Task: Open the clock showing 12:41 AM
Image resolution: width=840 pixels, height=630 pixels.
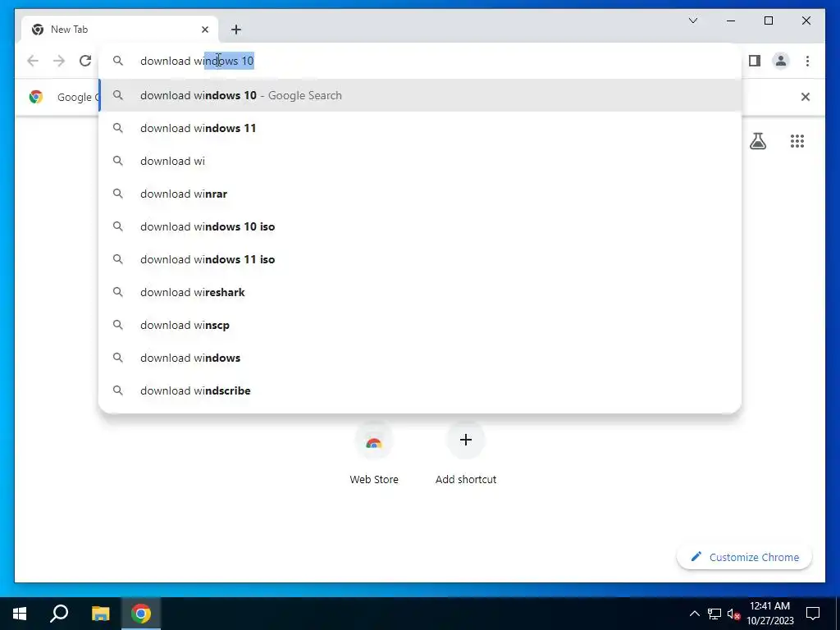Action: pos(769,614)
